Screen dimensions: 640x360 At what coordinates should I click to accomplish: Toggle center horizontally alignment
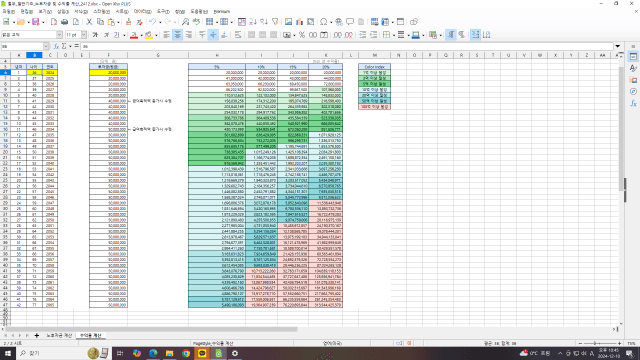click(178, 35)
